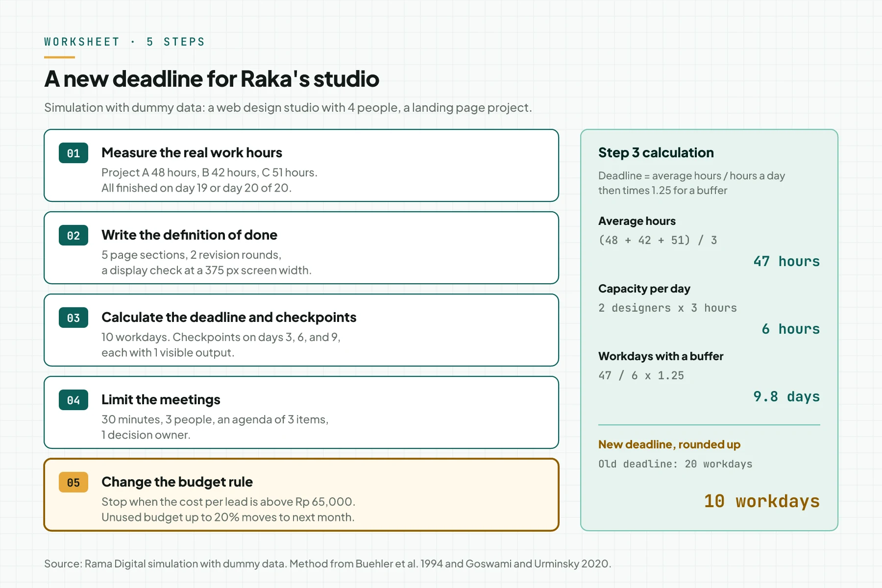Screen dimensions: 882x588
Task: Click the orange 05 step badge
Action: pyautogui.click(x=73, y=482)
